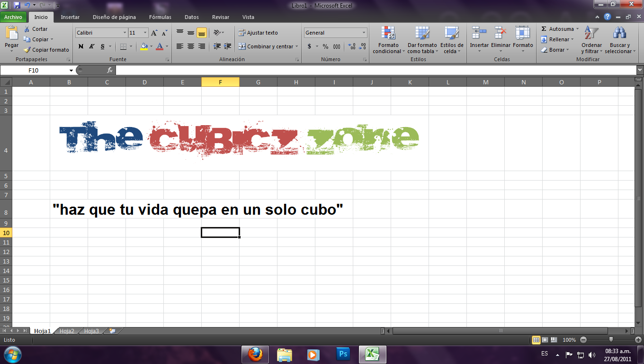The height and width of the screenshot is (364, 644).
Task: Toggle italic K formatting
Action: [x=92, y=46]
